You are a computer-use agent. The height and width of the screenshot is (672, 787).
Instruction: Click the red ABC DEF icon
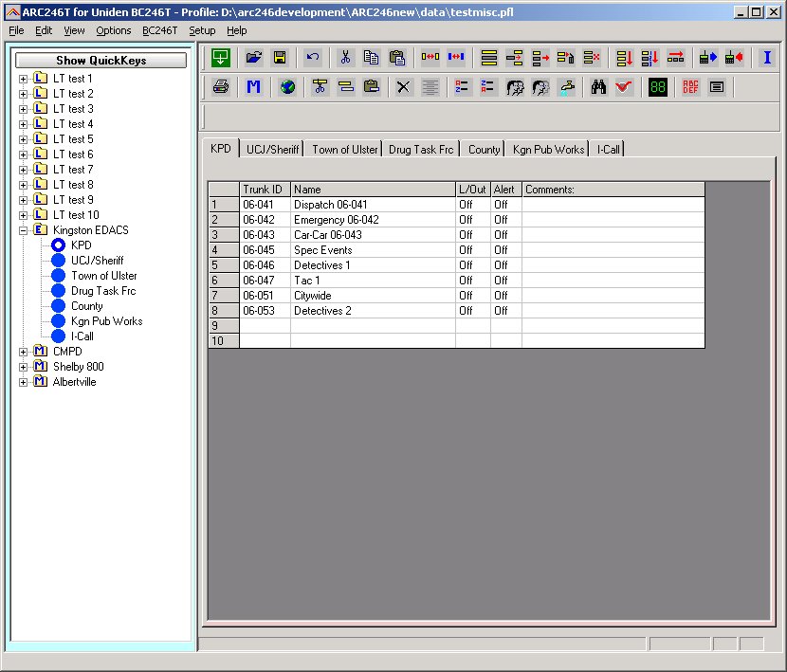point(690,87)
